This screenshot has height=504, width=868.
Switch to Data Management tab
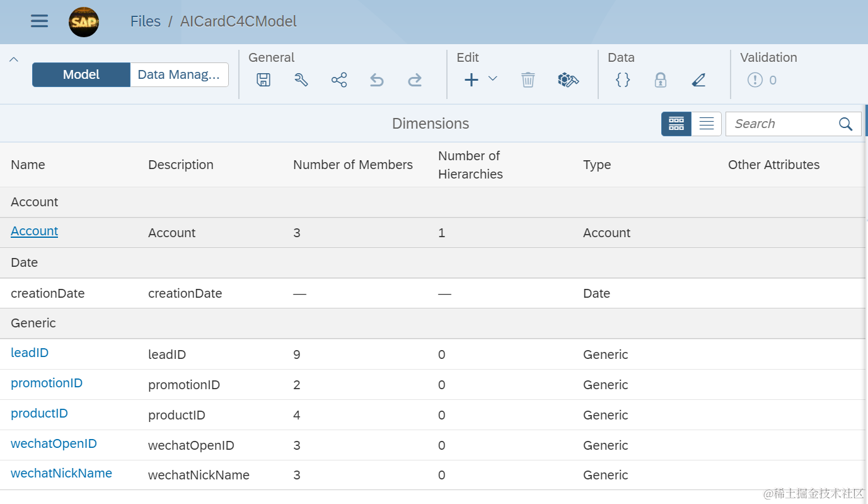[179, 74]
